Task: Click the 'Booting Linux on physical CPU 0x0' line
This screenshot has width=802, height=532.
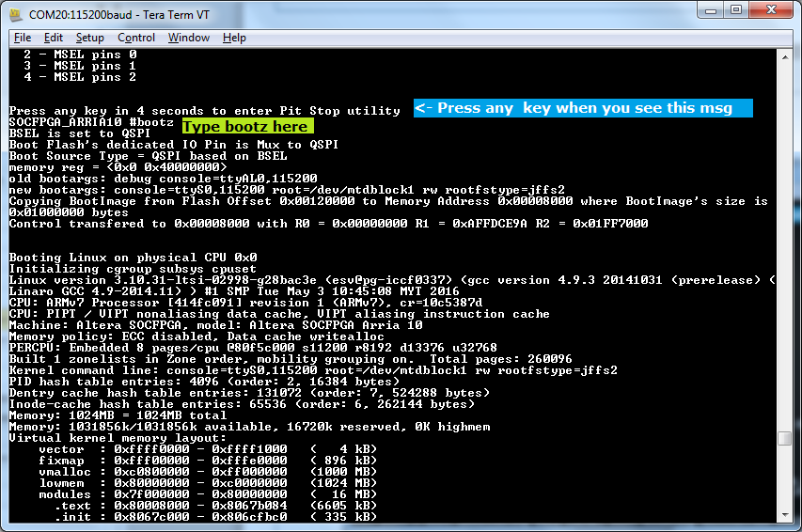Action: pyautogui.click(x=133, y=258)
